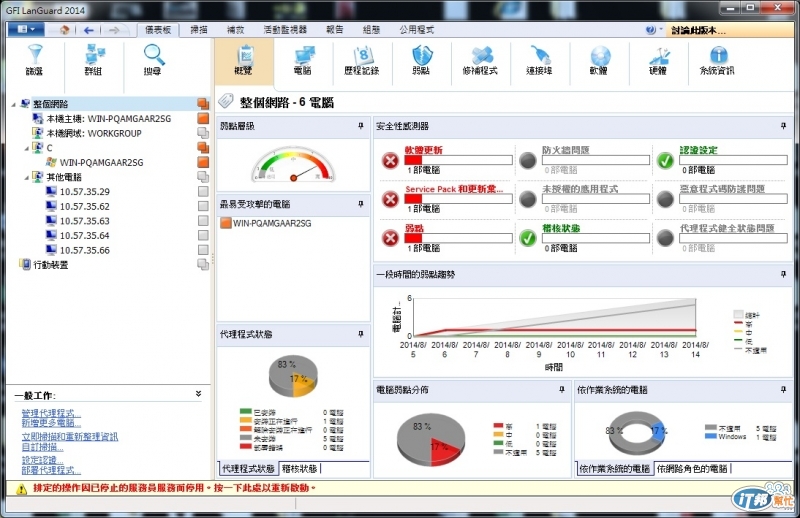Click the warning triangle in status bar

(21, 489)
